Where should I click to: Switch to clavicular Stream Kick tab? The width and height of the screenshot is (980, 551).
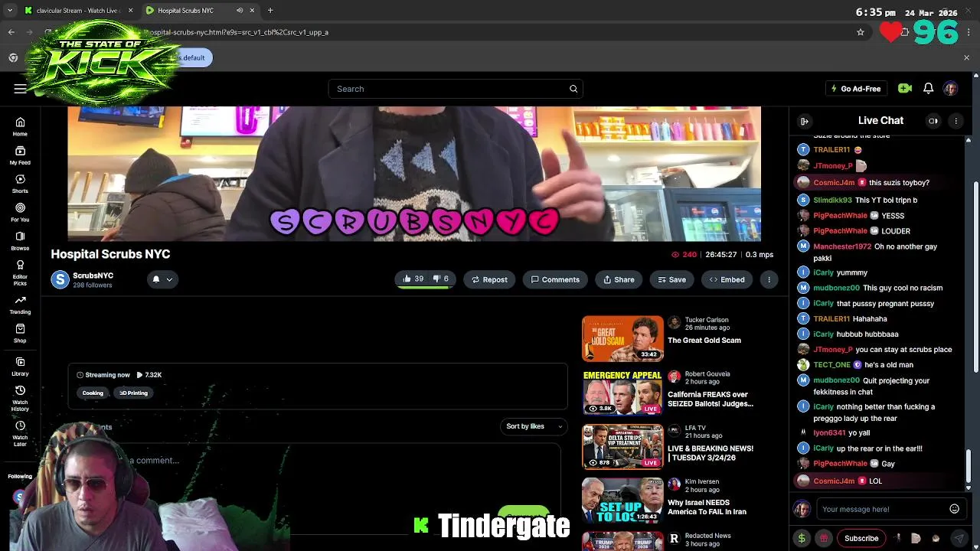pyautogui.click(x=77, y=10)
